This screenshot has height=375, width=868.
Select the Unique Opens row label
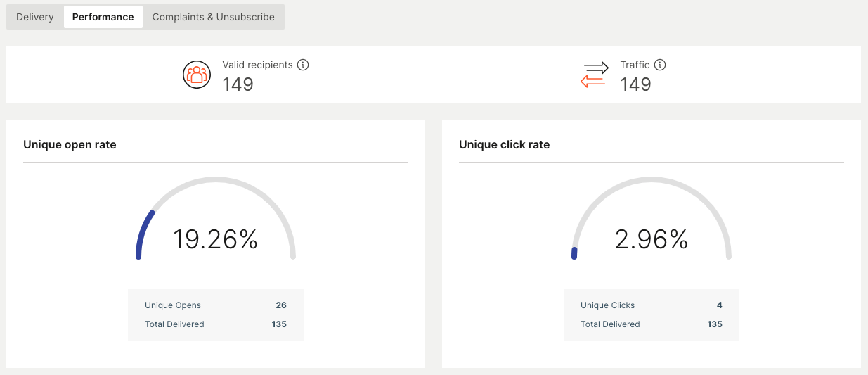173,305
